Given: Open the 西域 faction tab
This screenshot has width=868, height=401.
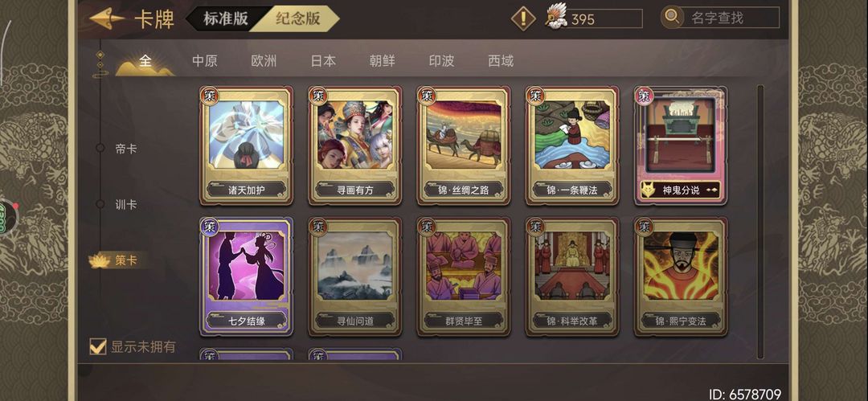Looking at the screenshot, I should pos(501,61).
